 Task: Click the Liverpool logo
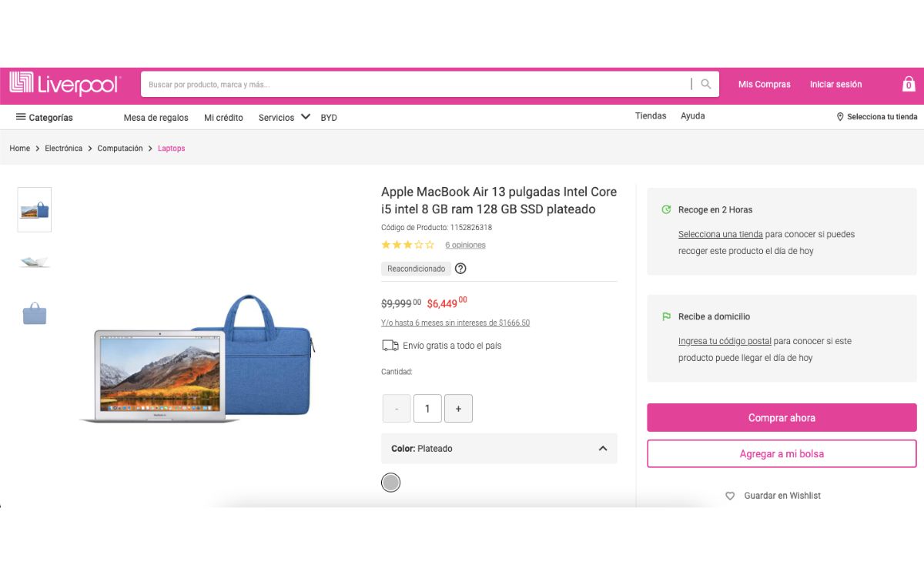[65, 84]
